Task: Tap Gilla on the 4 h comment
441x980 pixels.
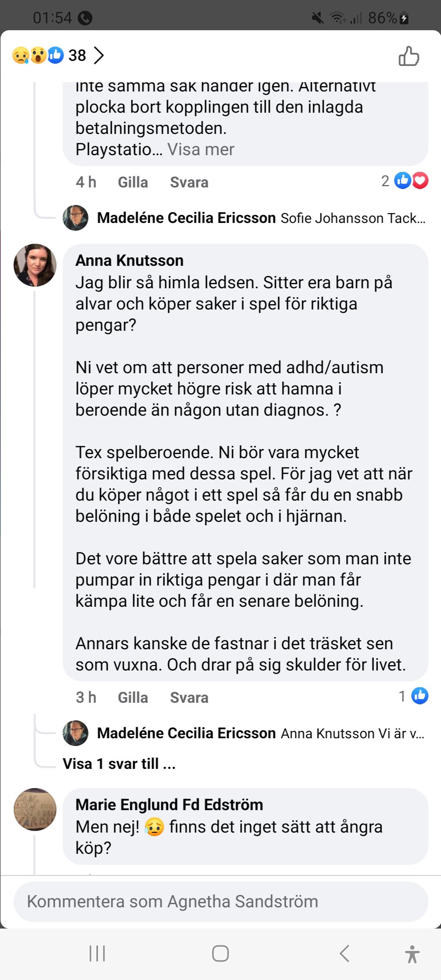Action: [x=133, y=182]
